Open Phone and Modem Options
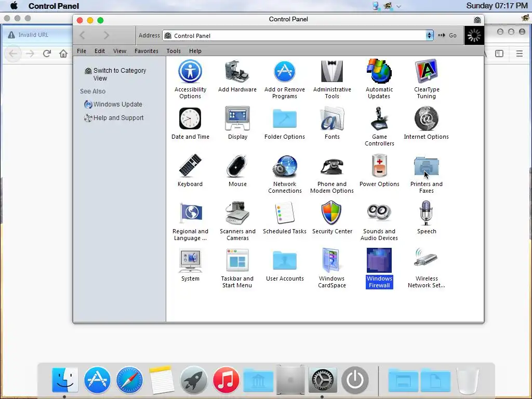Screen dimensions: 532x399 click(x=332, y=166)
